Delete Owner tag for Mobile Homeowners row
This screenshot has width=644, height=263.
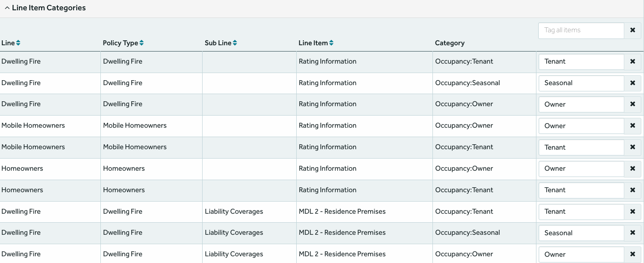click(x=632, y=126)
